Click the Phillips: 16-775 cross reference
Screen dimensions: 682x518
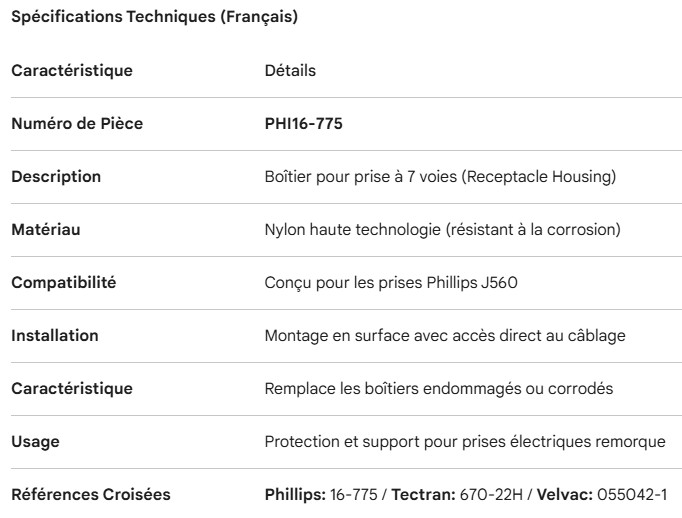click(x=320, y=494)
